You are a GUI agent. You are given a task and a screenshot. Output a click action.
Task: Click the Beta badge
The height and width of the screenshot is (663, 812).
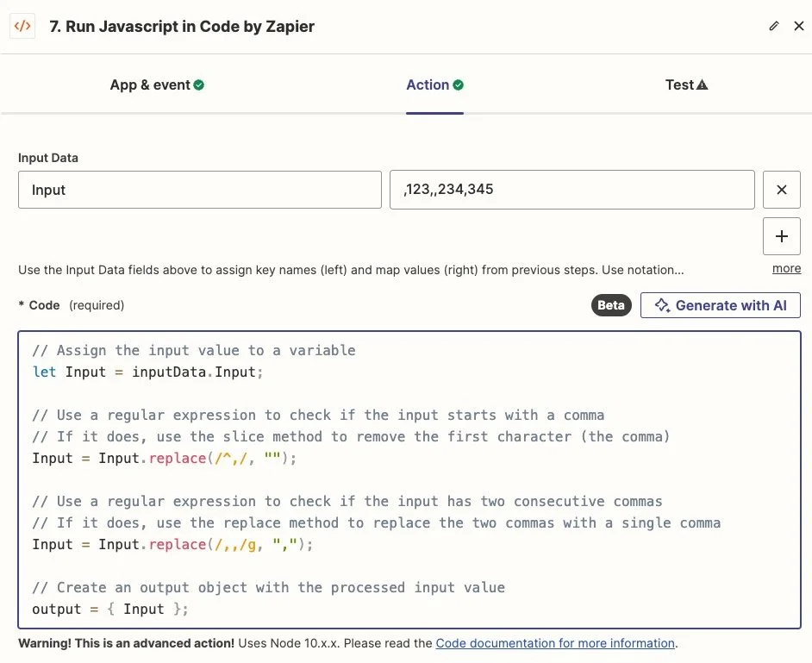[x=611, y=305]
